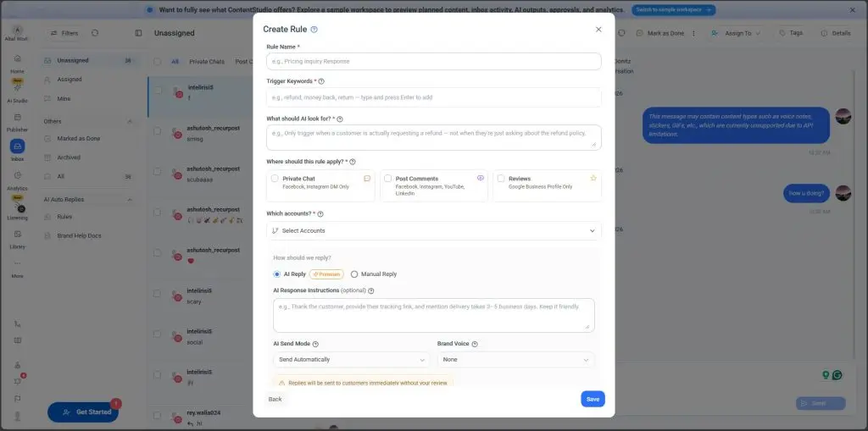Click Mark as Done

tap(660, 33)
